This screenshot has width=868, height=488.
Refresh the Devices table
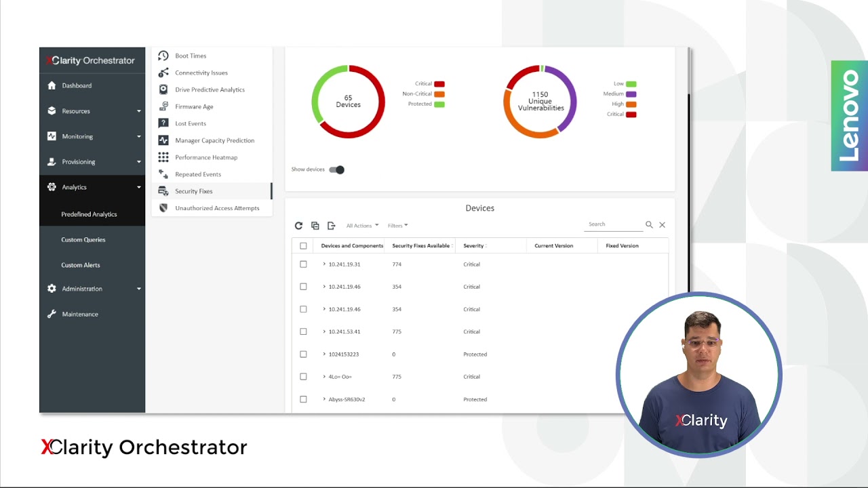click(298, 226)
